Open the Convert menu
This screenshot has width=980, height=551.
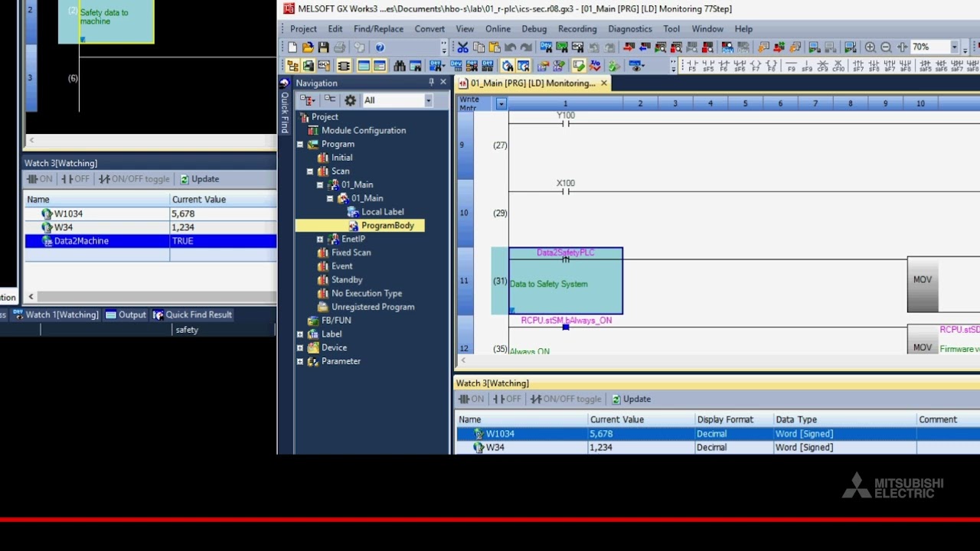point(430,29)
